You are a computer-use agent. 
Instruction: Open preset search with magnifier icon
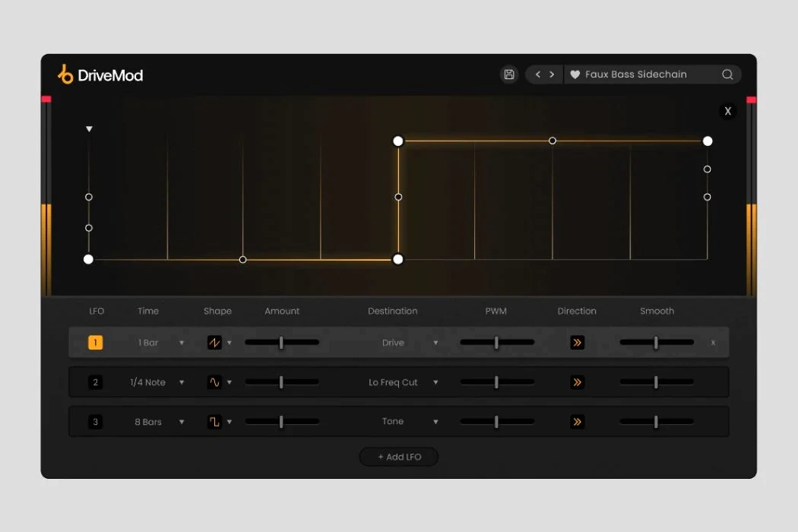pyautogui.click(x=727, y=74)
